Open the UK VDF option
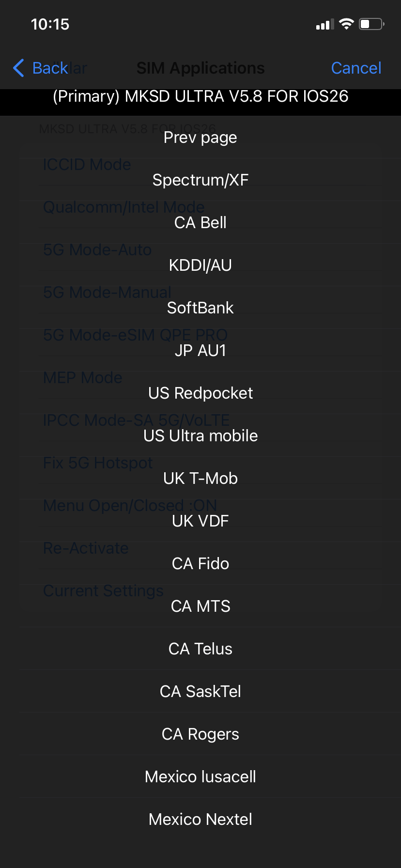Viewport: 401px width, 868px height. click(200, 521)
